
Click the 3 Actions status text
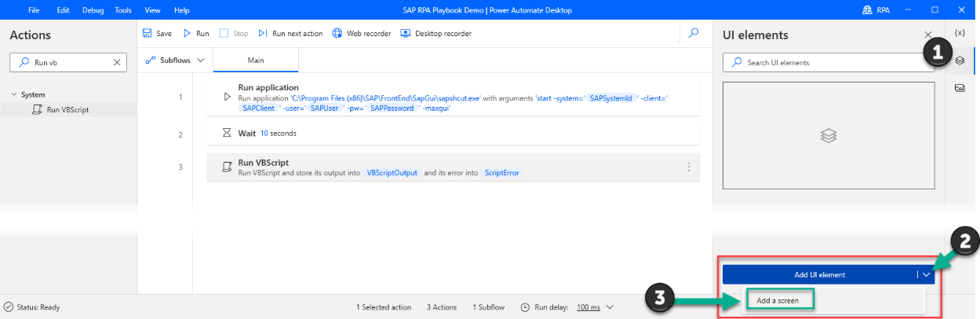443,307
